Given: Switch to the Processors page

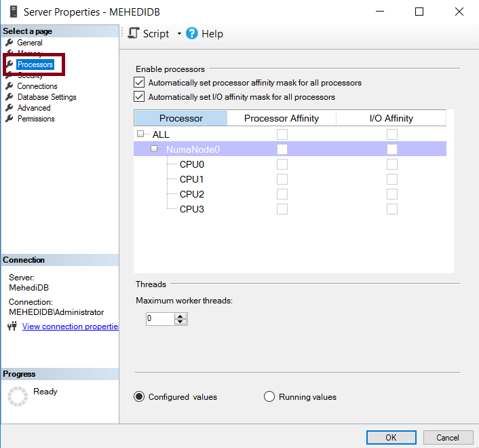Looking at the screenshot, I should (x=35, y=64).
